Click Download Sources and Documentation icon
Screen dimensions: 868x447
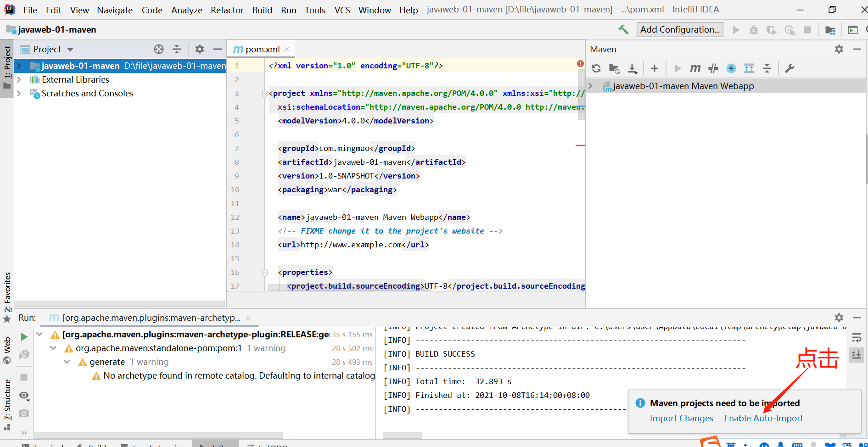[x=633, y=68]
